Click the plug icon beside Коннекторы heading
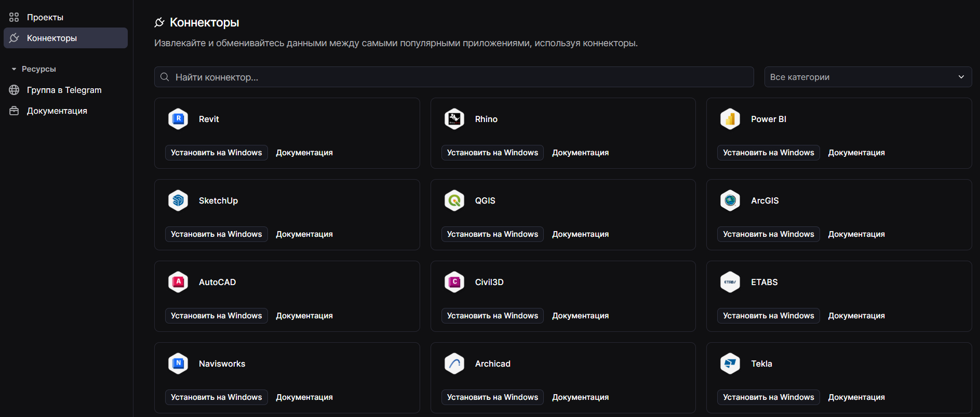The height and width of the screenshot is (417, 980). coord(159,22)
